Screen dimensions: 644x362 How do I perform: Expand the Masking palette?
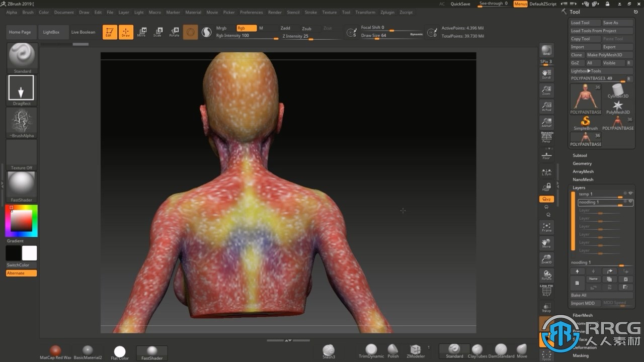coord(580,355)
